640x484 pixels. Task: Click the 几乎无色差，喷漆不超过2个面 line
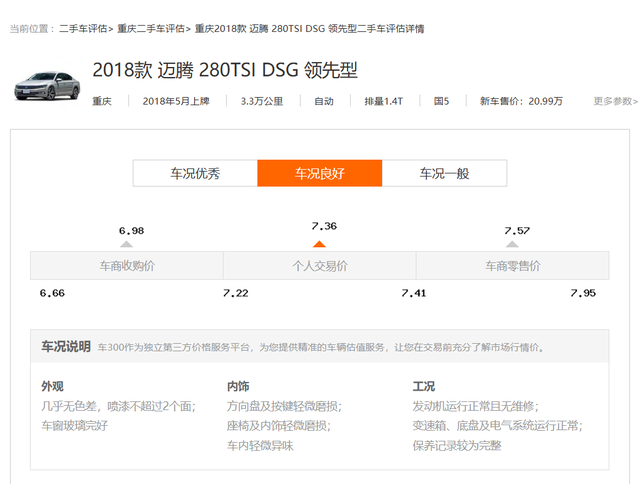tap(118, 406)
